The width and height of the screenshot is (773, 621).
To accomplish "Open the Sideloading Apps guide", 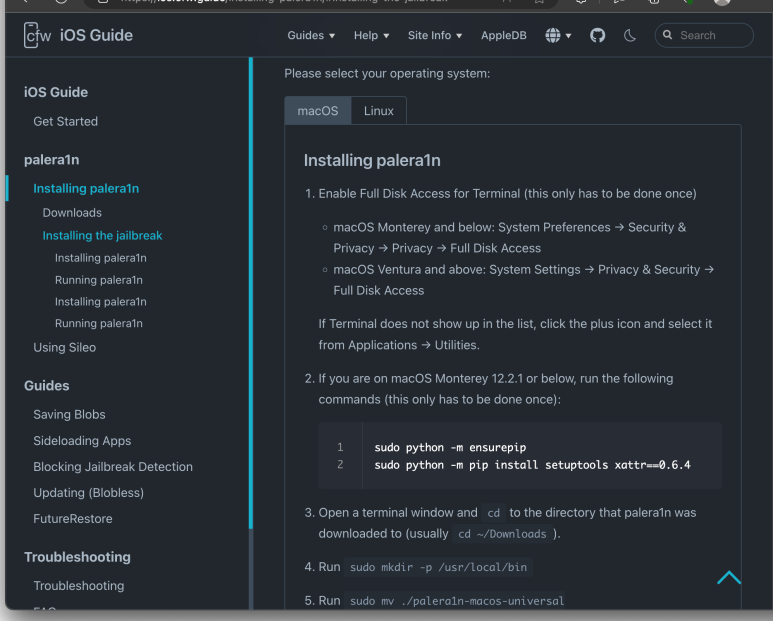I will pos(82,441).
